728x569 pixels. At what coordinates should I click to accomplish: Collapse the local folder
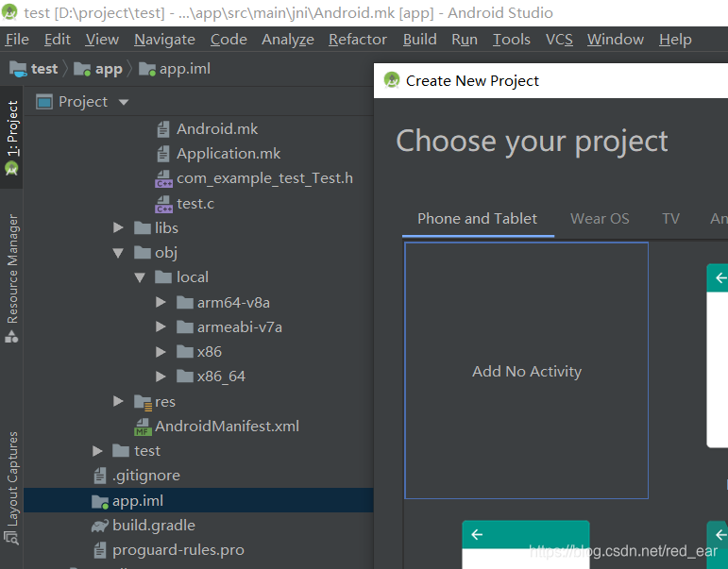tap(140, 277)
